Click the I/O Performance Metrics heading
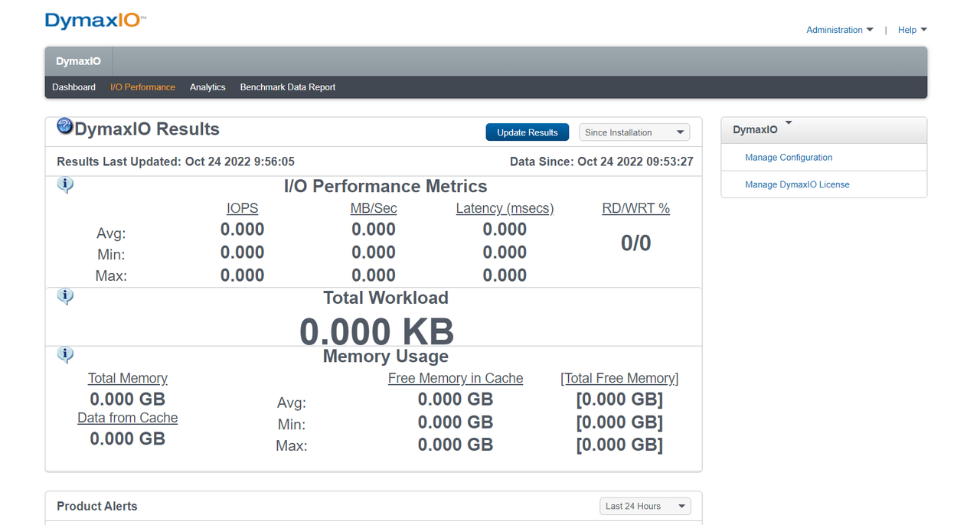Image resolution: width=980 pixels, height=525 pixels. point(385,186)
